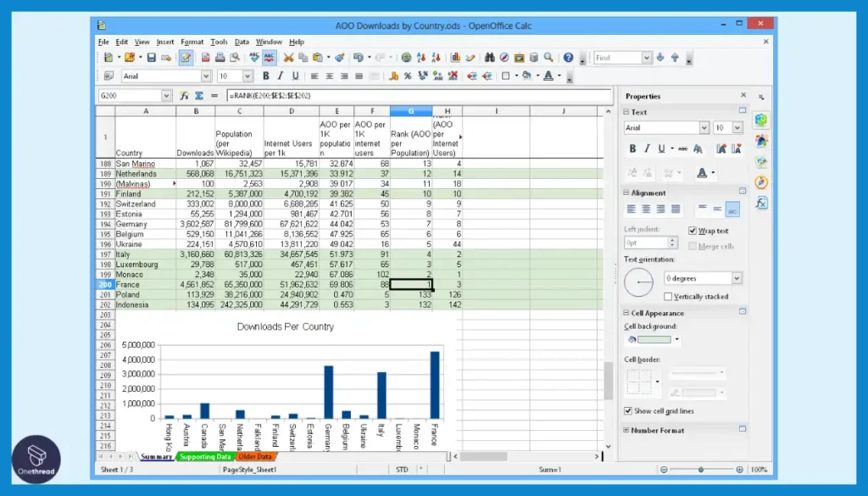Uncheck Show cell grid lines

pos(628,410)
